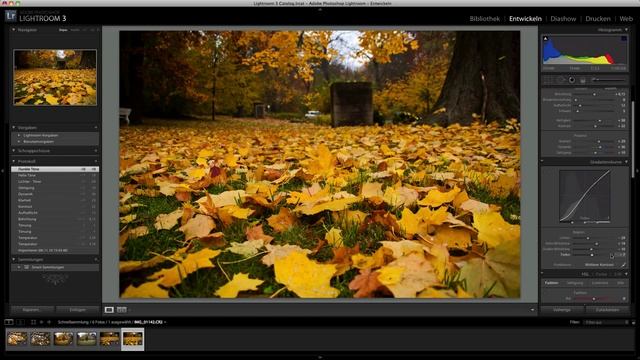Open Grid view via filmstrip grid icon
Viewport: 640px width, 360px height.
tap(33, 322)
